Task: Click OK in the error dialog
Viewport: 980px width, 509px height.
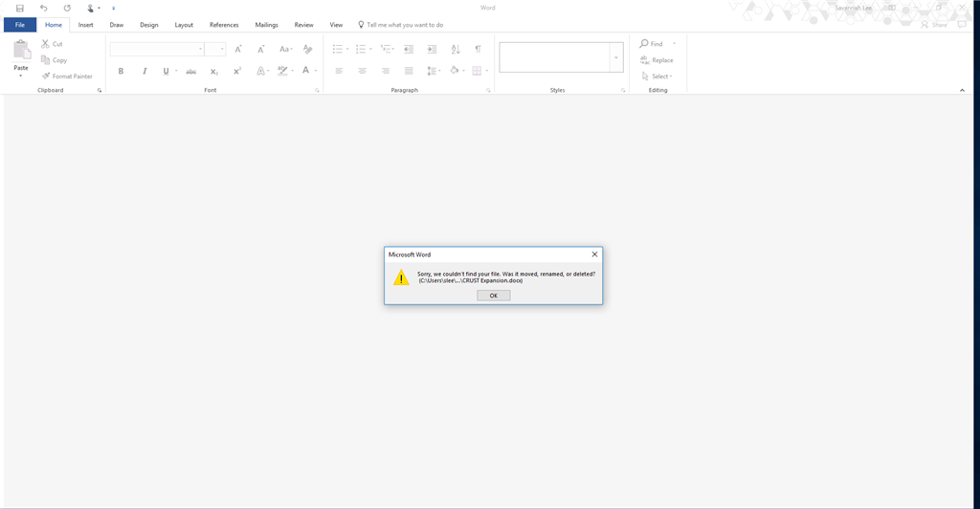Action: click(x=493, y=296)
